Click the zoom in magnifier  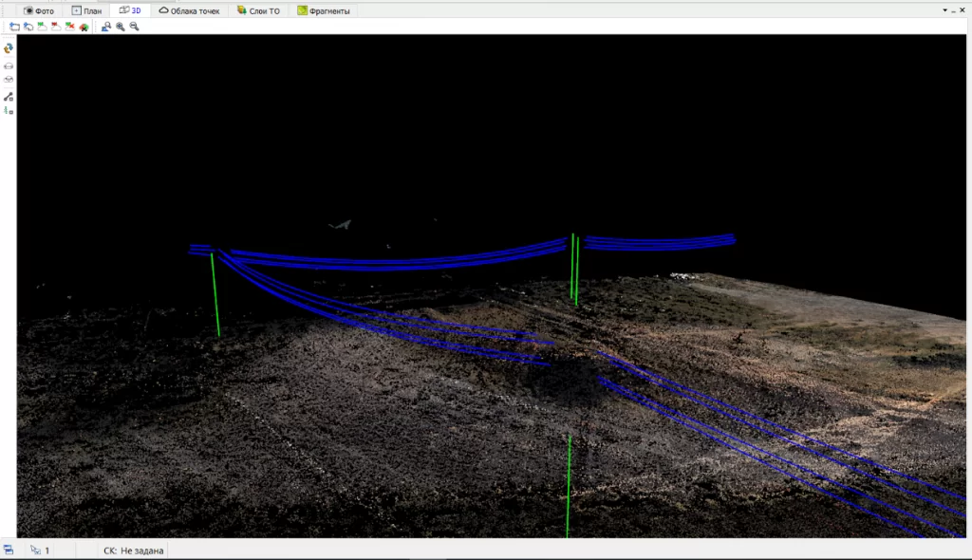121,27
